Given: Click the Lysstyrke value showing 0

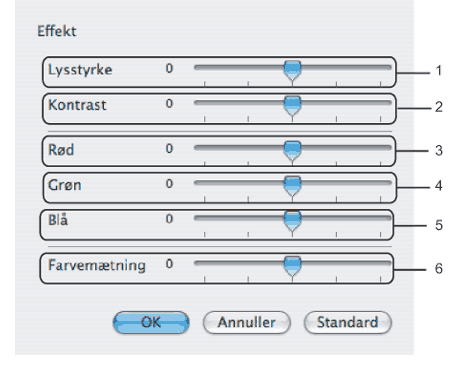Looking at the screenshot, I should [x=169, y=68].
